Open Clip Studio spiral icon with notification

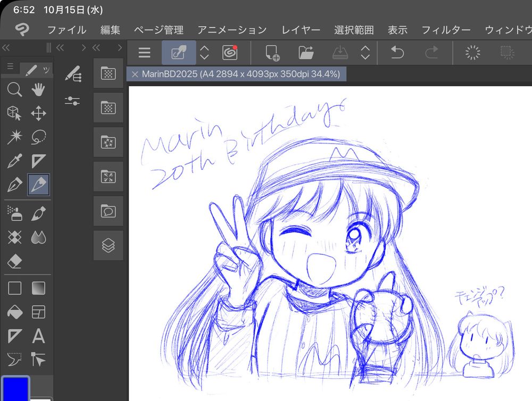[x=230, y=53]
